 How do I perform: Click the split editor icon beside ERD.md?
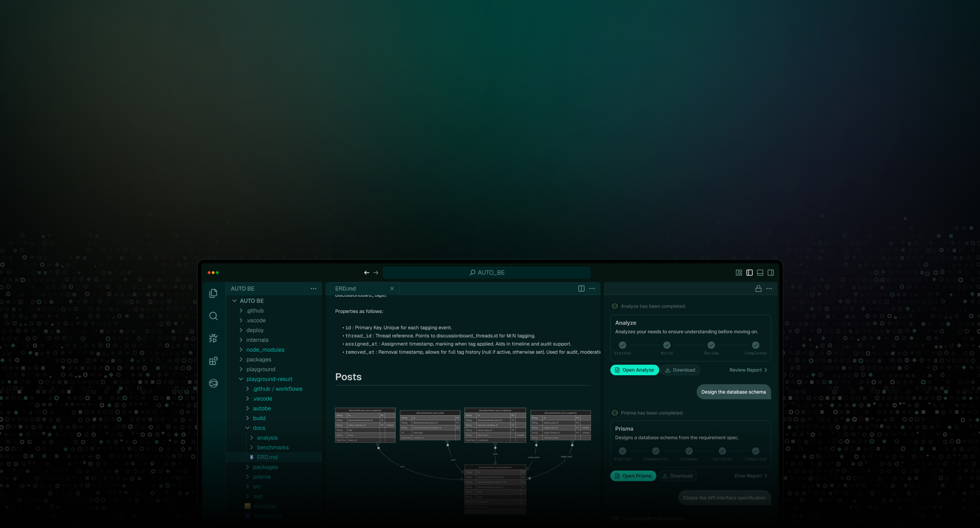pyautogui.click(x=581, y=289)
